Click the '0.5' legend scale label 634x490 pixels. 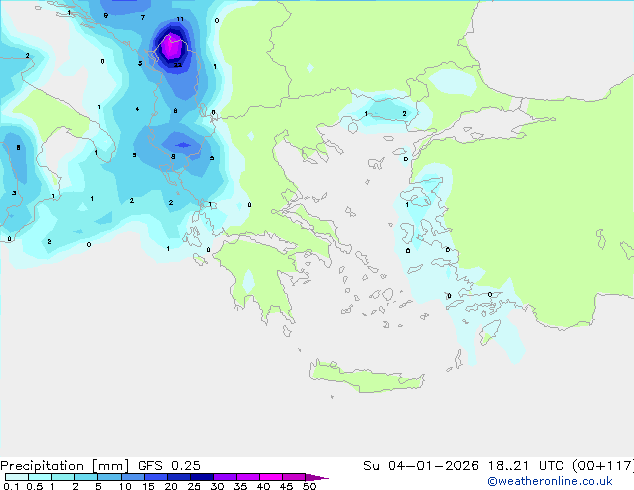(35, 486)
